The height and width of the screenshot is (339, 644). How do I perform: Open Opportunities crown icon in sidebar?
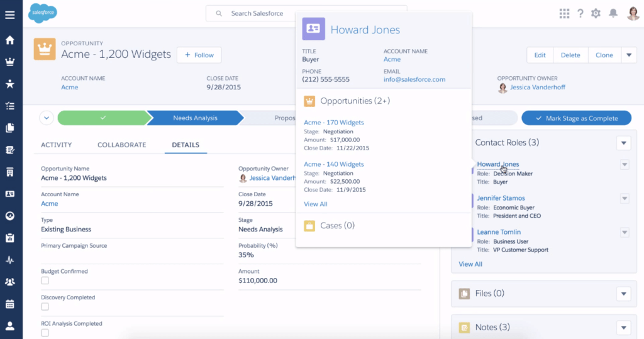click(10, 62)
